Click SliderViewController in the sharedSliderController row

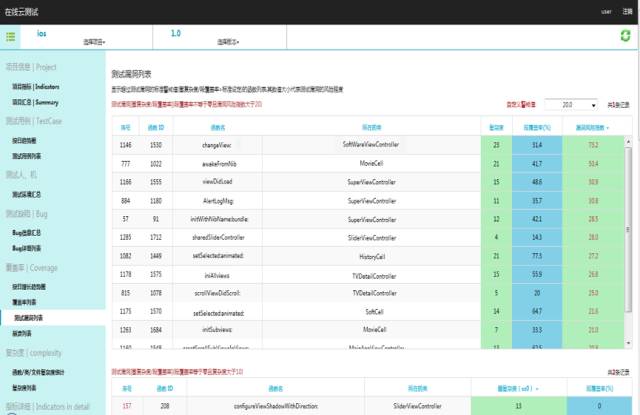point(372,238)
